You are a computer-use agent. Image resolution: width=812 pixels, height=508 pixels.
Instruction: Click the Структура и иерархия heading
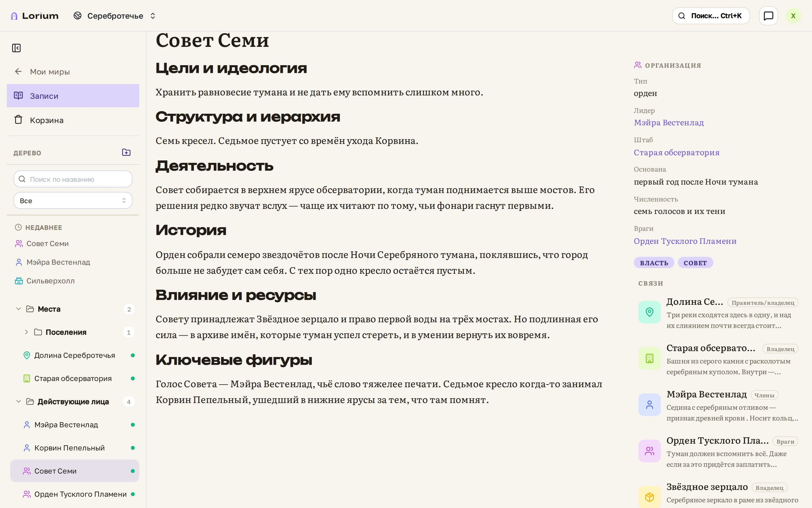pos(248,117)
